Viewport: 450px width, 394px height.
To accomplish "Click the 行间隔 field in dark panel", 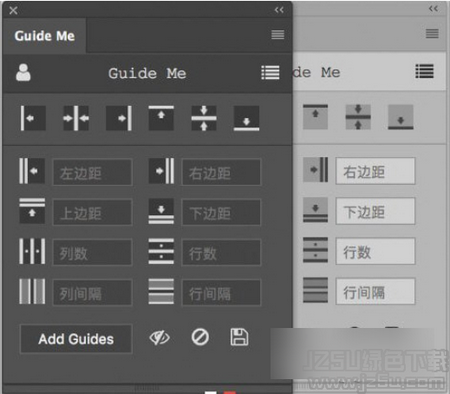I will pos(221,292).
